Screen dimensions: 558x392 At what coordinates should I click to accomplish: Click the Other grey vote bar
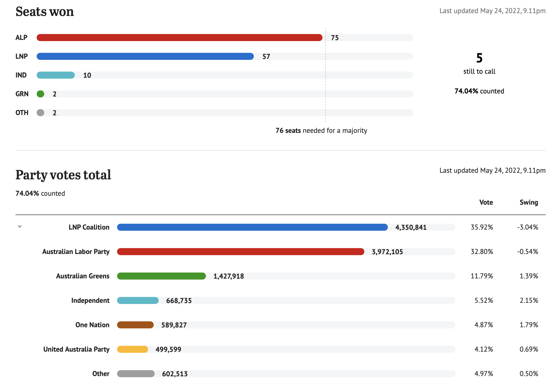(x=136, y=374)
